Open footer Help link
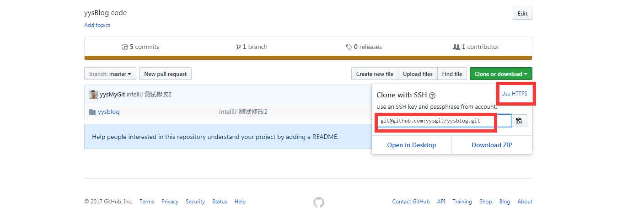 (240, 202)
